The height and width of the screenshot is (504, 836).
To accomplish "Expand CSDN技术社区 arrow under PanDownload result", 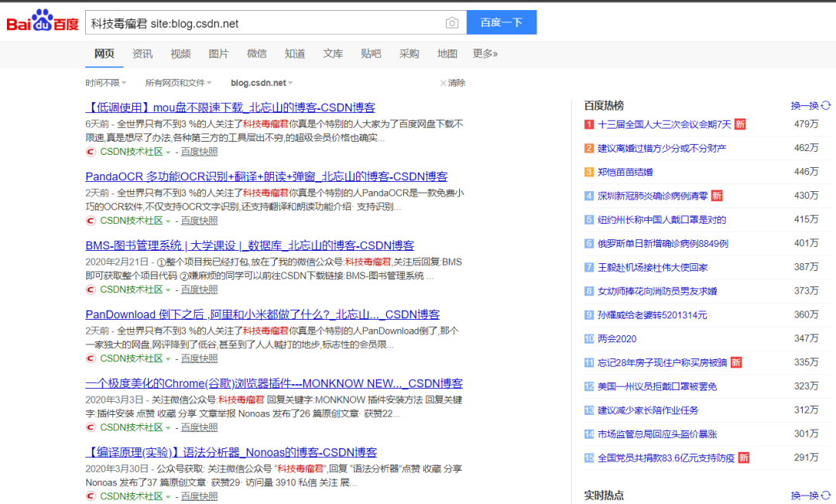I will (168, 359).
